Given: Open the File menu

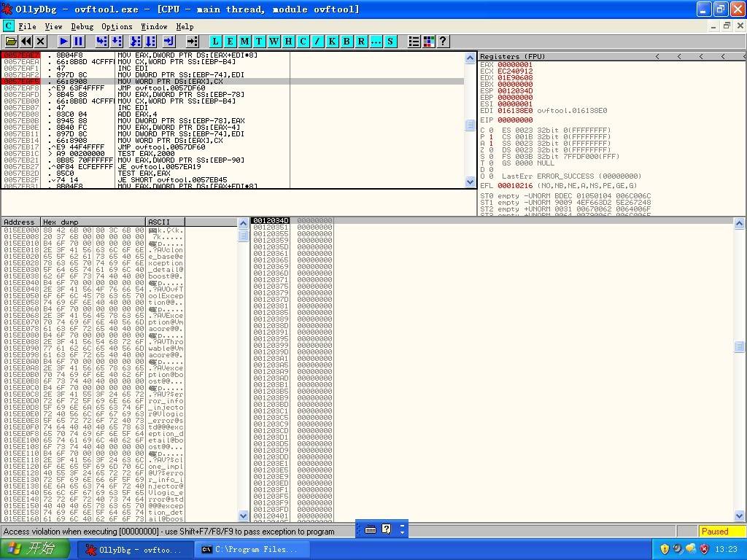Looking at the screenshot, I should point(27,26).
